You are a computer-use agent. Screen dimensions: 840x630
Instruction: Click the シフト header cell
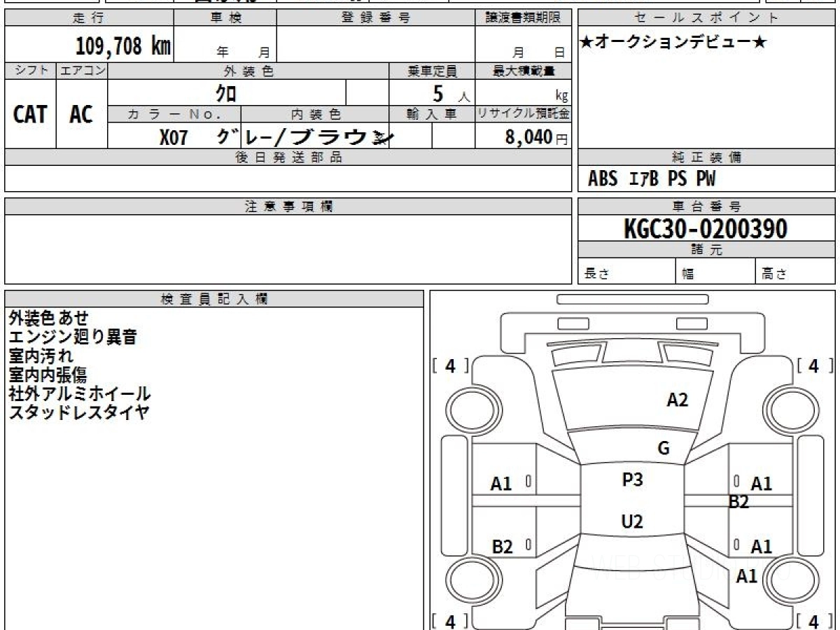31,71
